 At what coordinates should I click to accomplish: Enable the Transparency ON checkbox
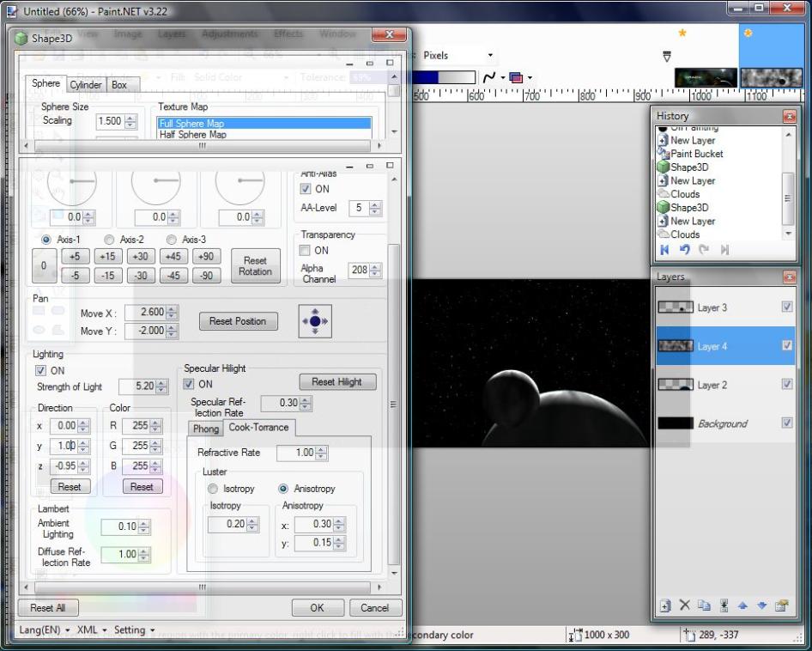click(305, 251)
